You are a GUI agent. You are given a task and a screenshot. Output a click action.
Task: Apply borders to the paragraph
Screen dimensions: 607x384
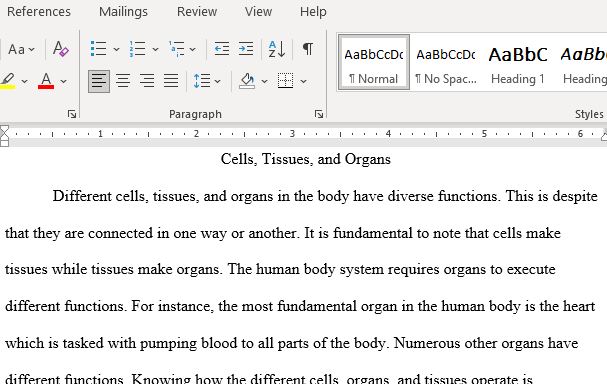[x=286, y=81]
